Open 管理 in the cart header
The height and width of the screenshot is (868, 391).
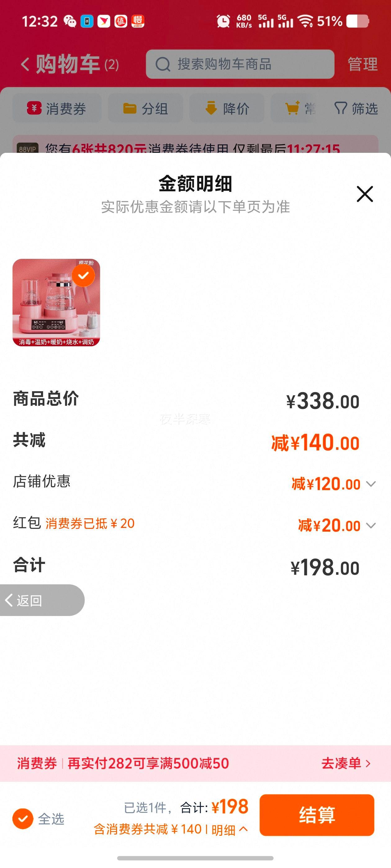(x=363, y=64)
